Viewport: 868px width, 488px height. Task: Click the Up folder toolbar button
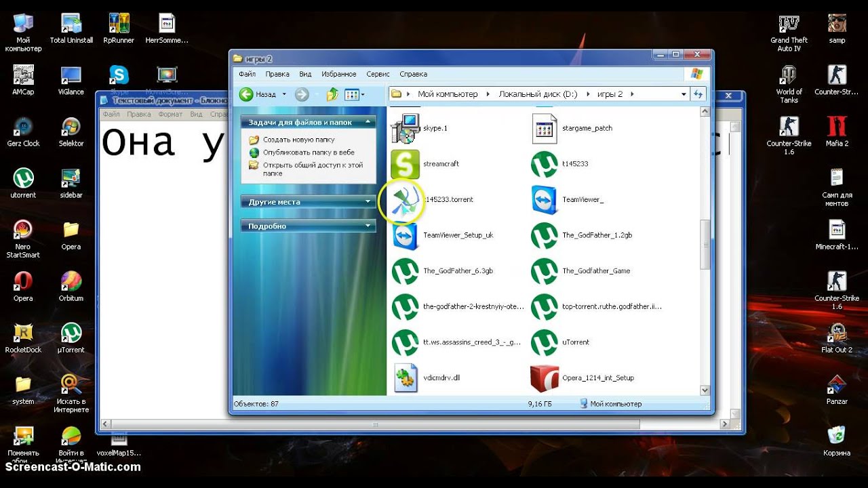332,94
